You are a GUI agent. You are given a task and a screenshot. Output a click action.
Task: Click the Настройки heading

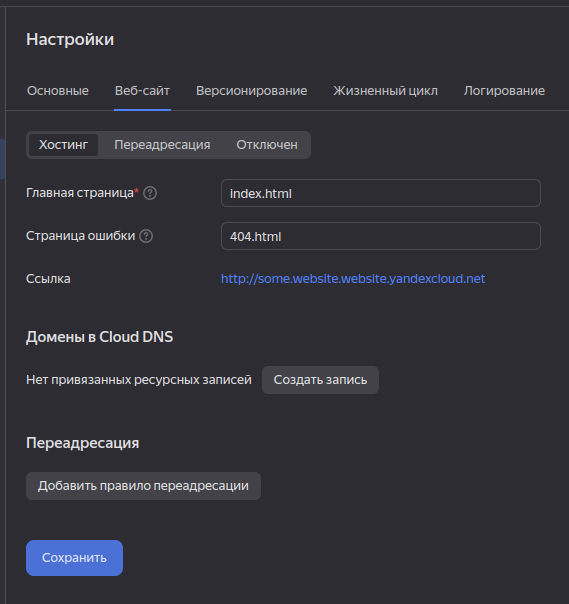tap(70, 39)
